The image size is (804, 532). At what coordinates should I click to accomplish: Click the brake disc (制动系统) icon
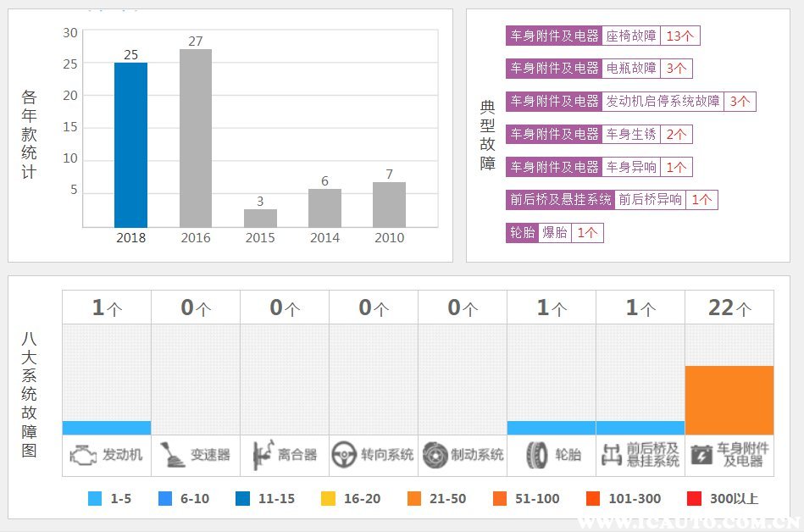point(435,455)
